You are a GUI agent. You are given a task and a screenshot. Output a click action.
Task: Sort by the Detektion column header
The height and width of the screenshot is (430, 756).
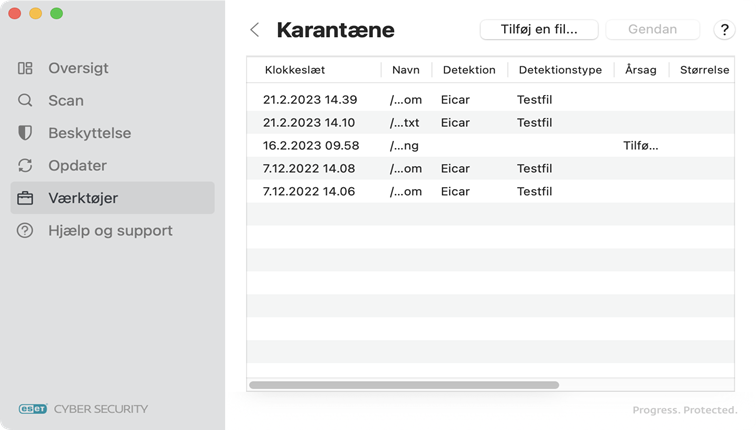click(x=469, y=70)
